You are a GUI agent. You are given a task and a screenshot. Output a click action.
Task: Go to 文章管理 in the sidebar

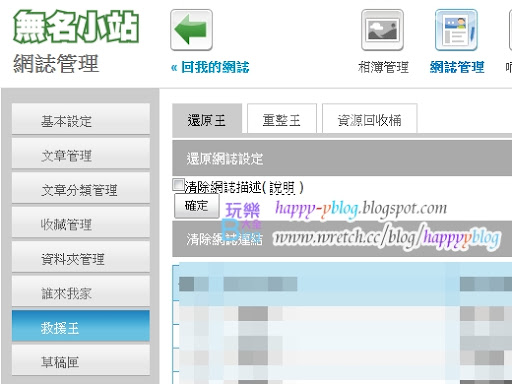(81, 153)
